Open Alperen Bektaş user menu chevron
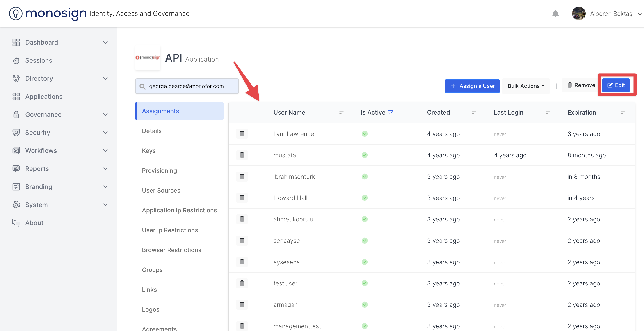644x331 pixels. coord(639,14)
